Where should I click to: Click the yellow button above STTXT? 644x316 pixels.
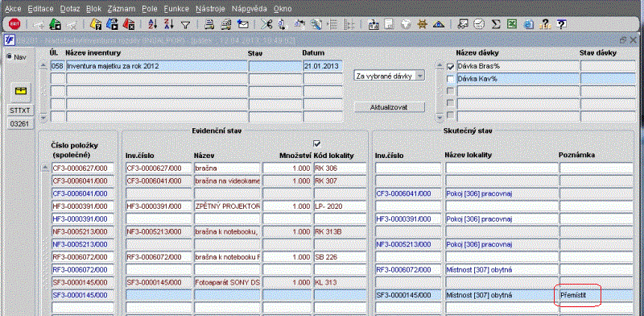[21, 91]
